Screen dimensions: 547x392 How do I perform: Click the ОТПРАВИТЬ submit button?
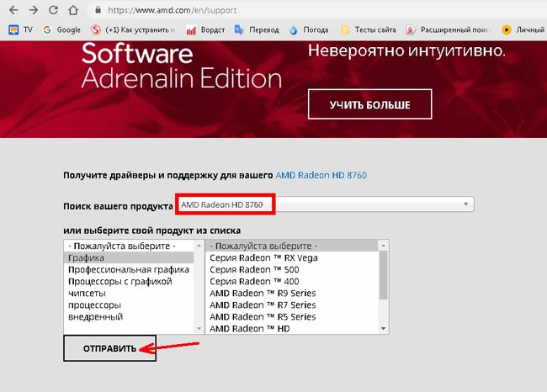[x=109, y=348]
